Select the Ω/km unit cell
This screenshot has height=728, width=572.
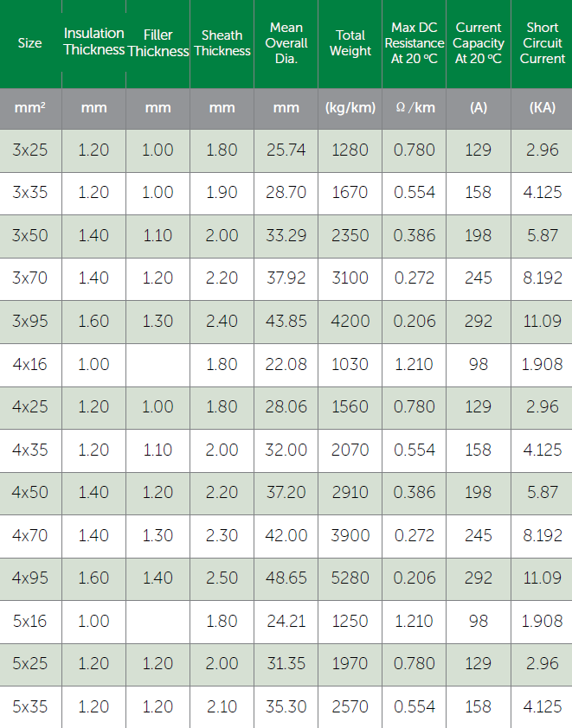pyautogui.click(x=414, y=108)
